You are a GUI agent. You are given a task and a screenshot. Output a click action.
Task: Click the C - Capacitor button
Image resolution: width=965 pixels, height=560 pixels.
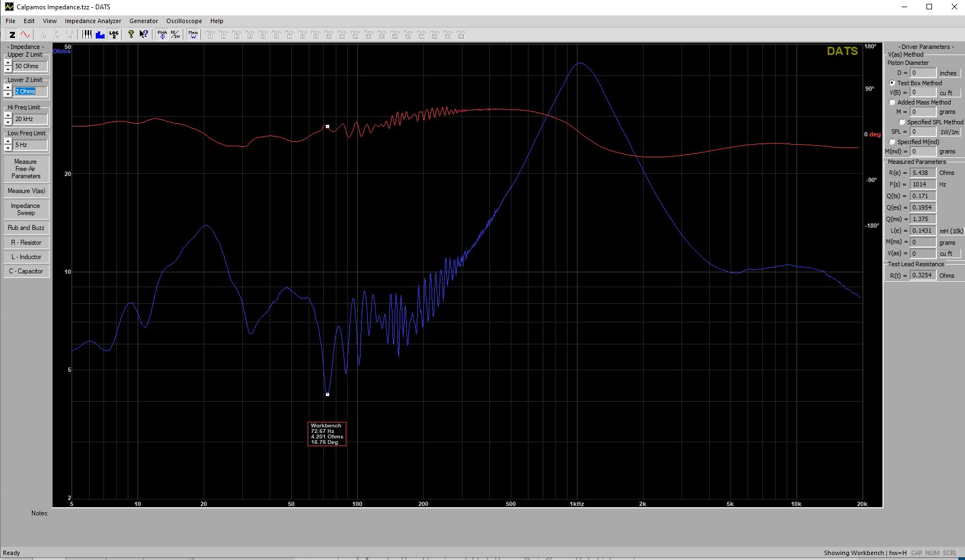26,271
